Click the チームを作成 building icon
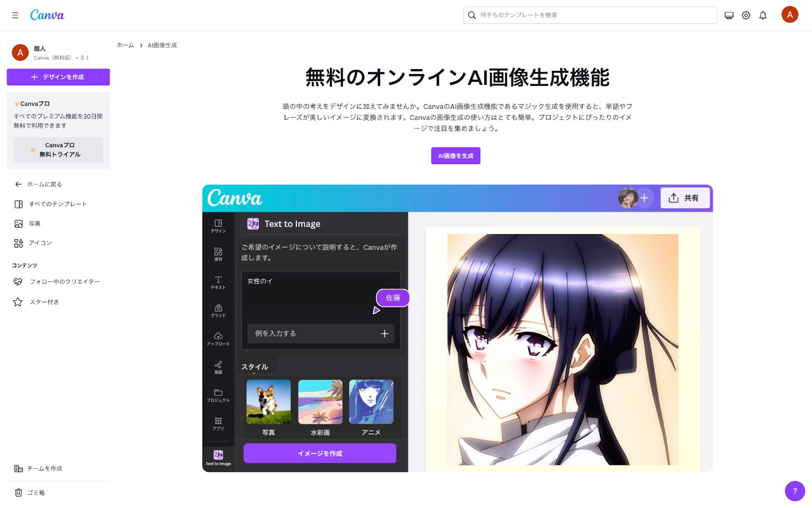 19,468
